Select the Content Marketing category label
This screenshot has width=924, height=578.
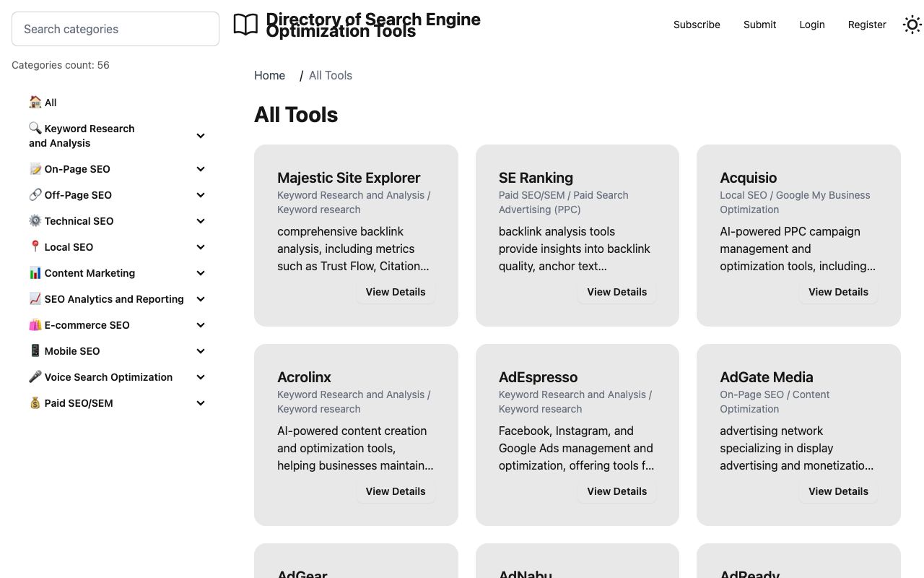coord(90,273)
